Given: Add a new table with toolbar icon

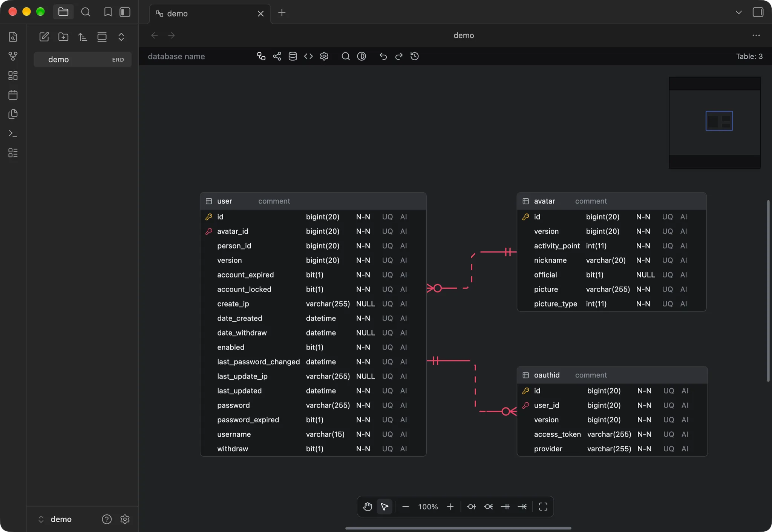Looking at the screenshot, I should point(261,56).
